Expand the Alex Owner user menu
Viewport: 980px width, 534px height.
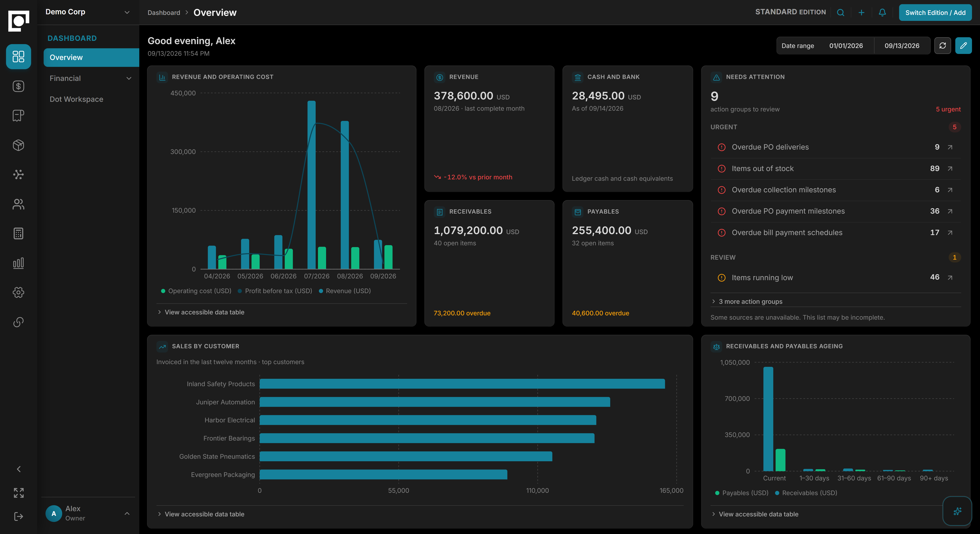click(x=88, y=513)
